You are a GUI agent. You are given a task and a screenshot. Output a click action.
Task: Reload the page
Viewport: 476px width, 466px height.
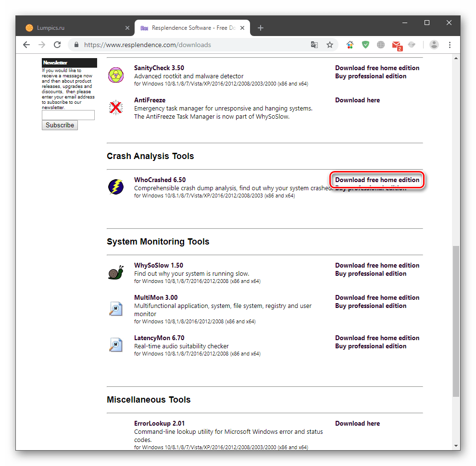[57, 45]
